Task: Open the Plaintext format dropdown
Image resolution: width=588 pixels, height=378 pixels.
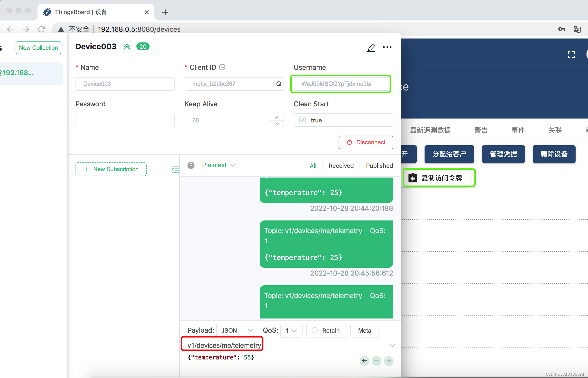Action: (219, 165)
